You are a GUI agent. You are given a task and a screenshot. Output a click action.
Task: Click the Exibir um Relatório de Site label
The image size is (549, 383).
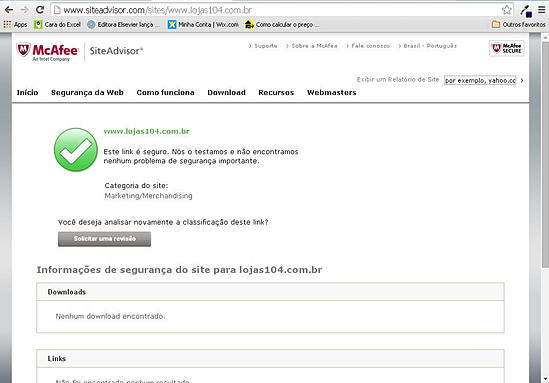[x=398, y=79]
